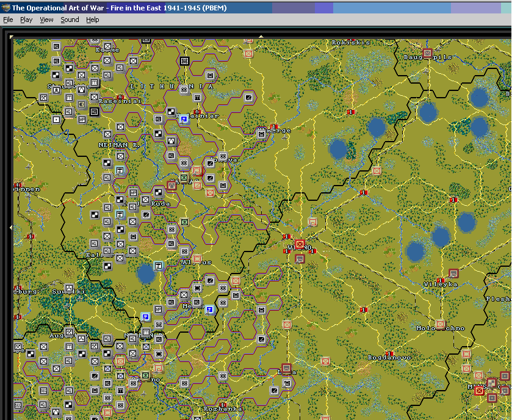Open the Sound menu

pos(70,20)
